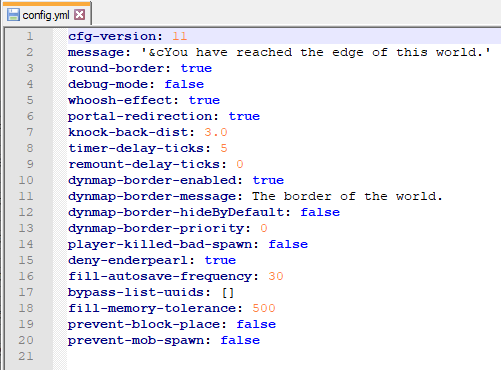Click line number 10 in the gutter
Image resolution: width=501 pixels, height=370 pixels.
(x=26, y=180)
